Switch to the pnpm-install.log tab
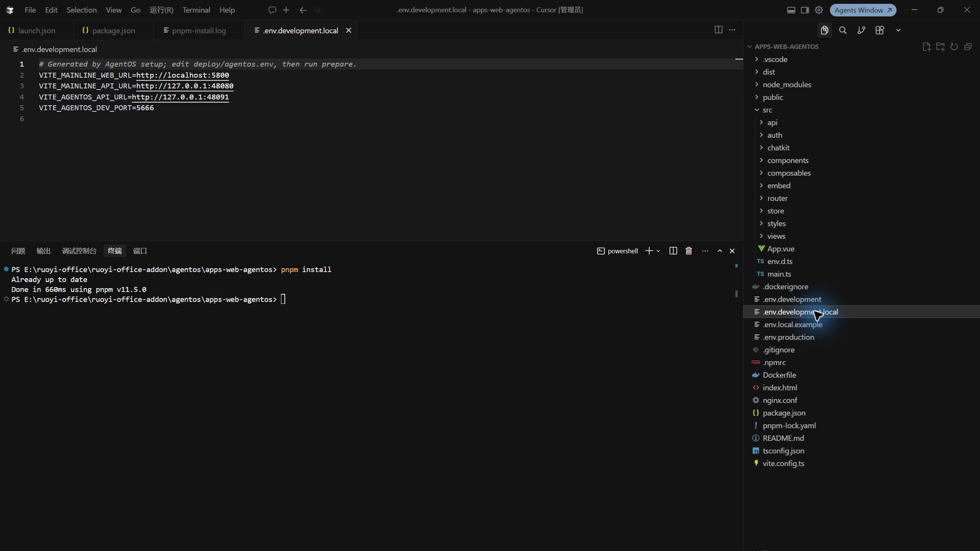 click(x=199, y=31)
